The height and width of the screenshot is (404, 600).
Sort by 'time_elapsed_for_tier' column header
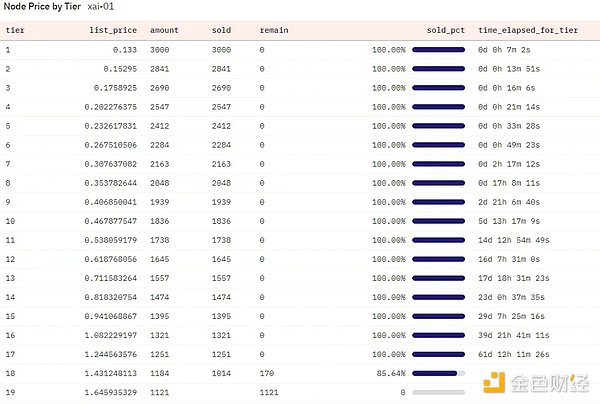(526, 30)
